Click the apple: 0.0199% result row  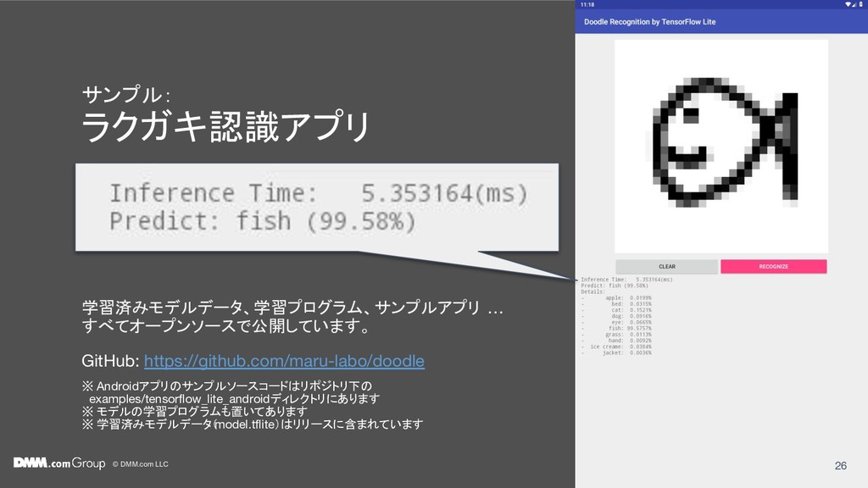coord(616,297)
